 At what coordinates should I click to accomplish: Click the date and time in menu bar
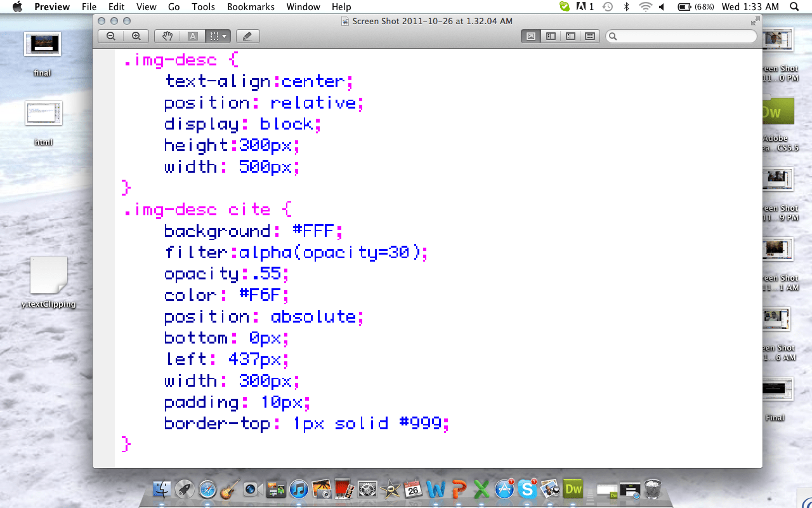click(x=750, y=7)
